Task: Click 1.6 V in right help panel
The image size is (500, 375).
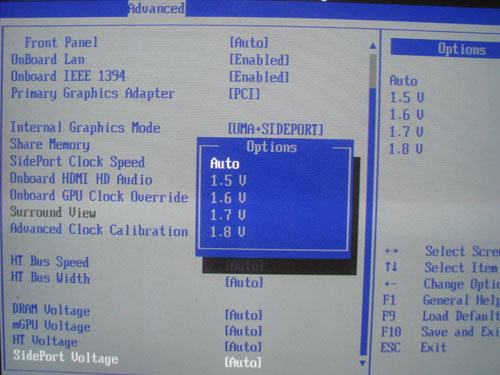Action: (407, 115)
